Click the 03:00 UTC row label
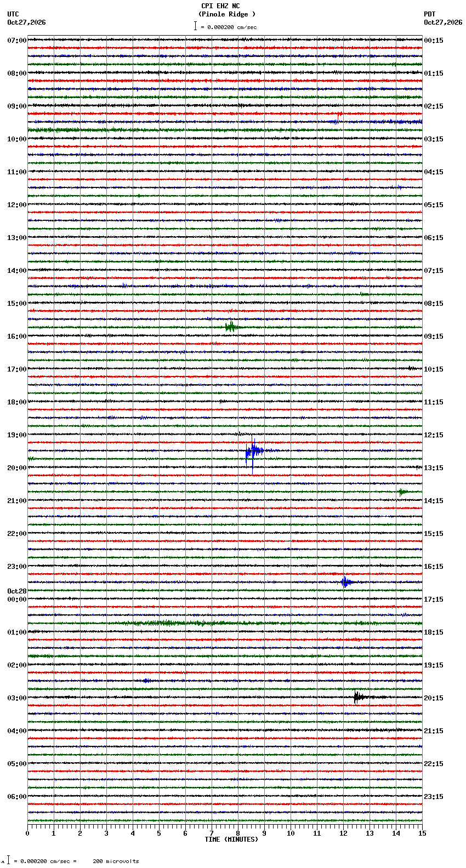This screenshot has width=466, height=868. coord(17,698)
